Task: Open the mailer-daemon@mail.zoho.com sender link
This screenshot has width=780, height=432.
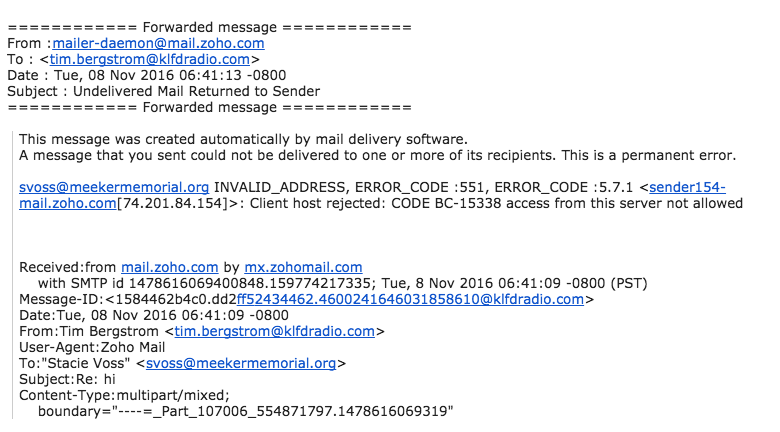Action: tap(158, 43)
